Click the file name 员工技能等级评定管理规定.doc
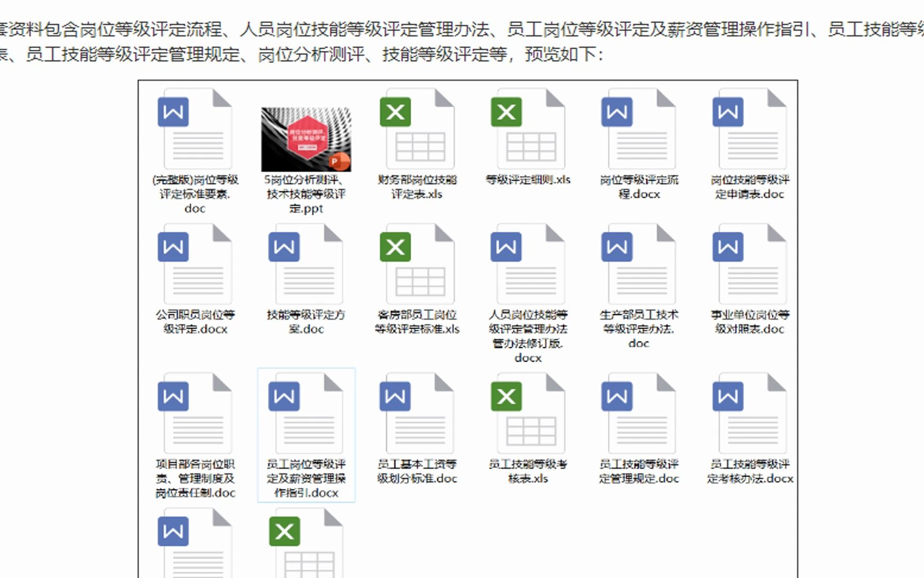Viewport: 924px width, 578px height. point(639,471)
